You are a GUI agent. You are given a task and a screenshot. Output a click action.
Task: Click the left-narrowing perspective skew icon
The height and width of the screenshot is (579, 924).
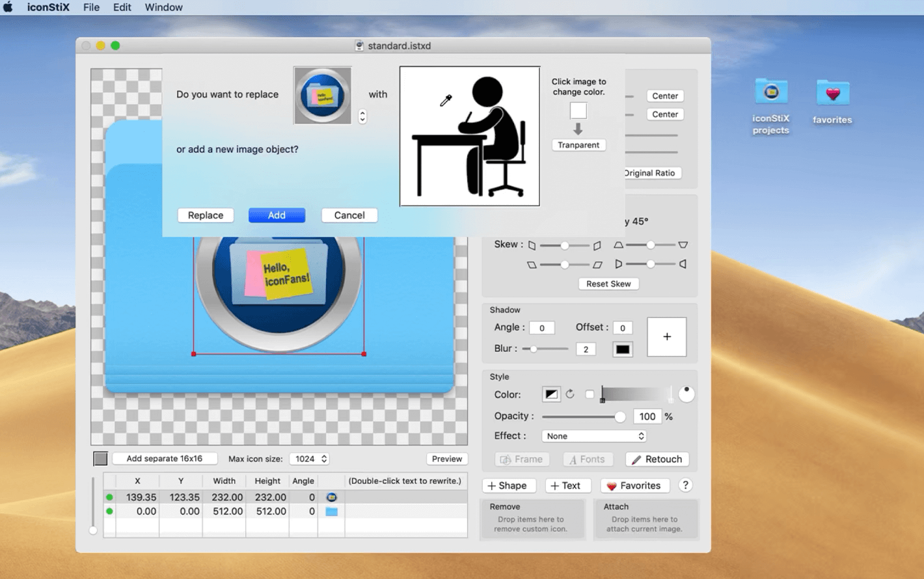pyautogui.click(x=683, y=264)
